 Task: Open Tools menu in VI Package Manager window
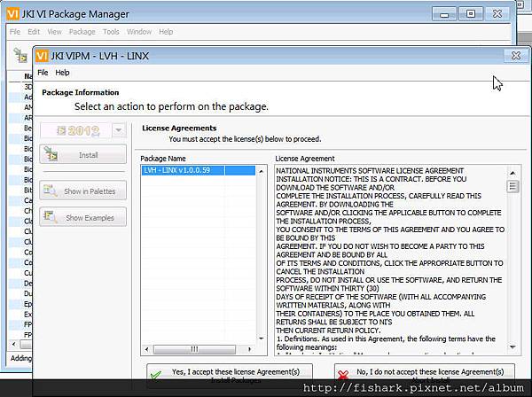(x=111, y=32)
